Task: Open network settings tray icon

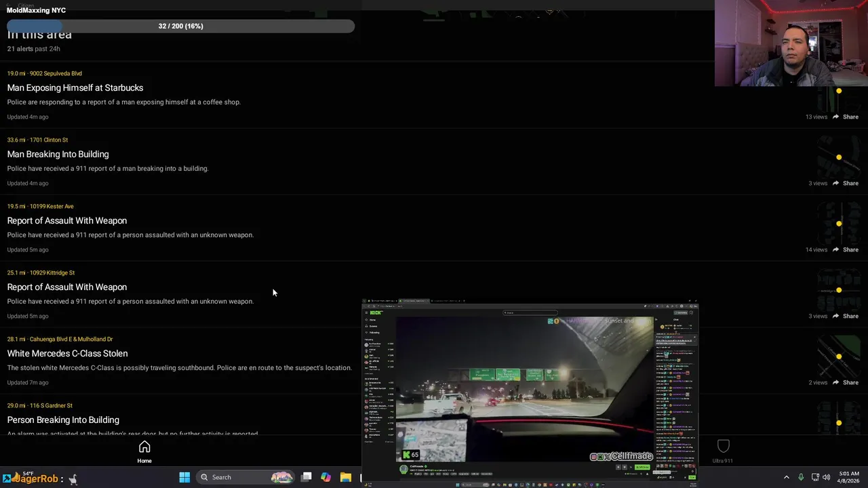Action: [815, 477]
